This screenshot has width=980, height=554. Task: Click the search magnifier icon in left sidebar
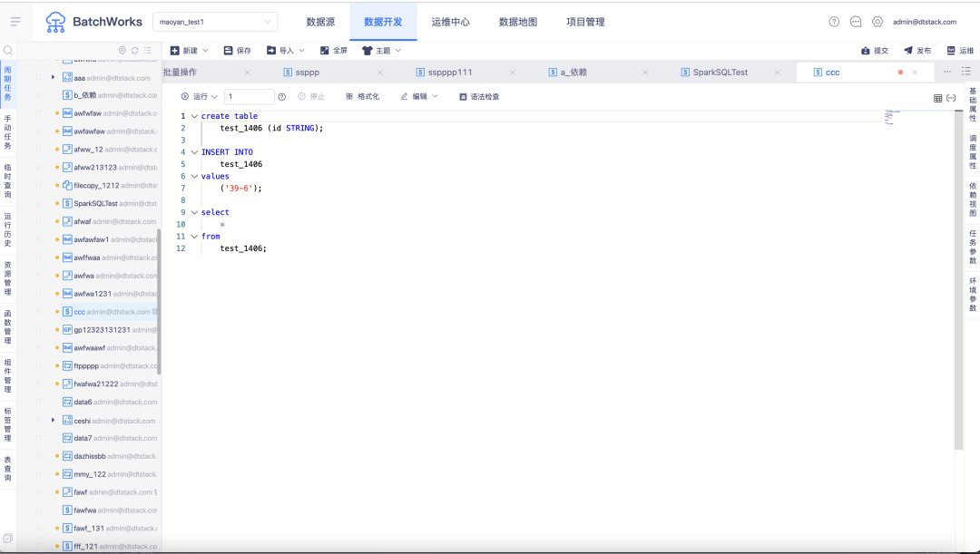click(x=8, y=51)
